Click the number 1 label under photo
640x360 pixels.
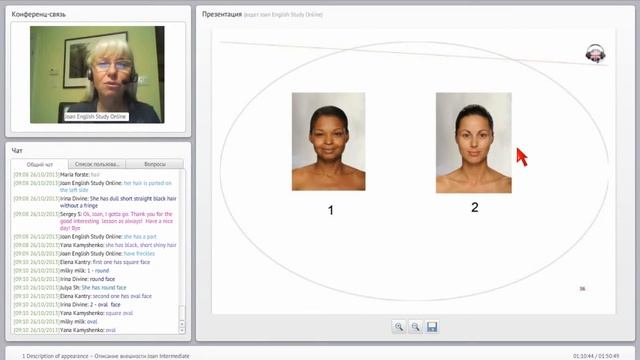(331, 211)
